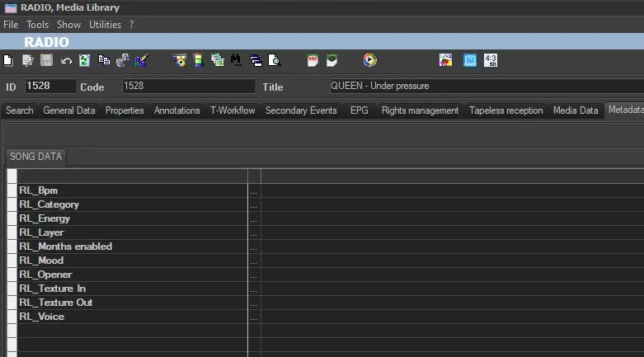The width and height of the screenshot is (644, 357).
Task: Open the Utilities menu
Action: tap(105, 25)
